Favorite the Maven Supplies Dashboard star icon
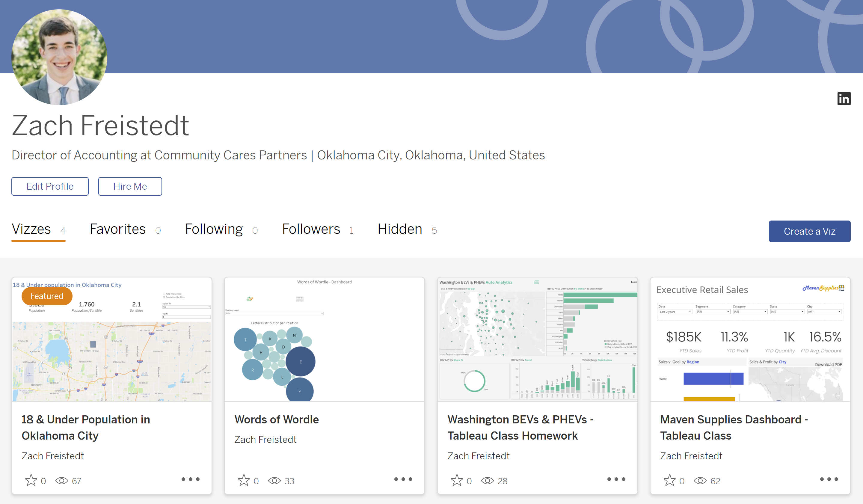Image resolution: width=863 pixels, height=504 pixels. click(x=669, y=480)
